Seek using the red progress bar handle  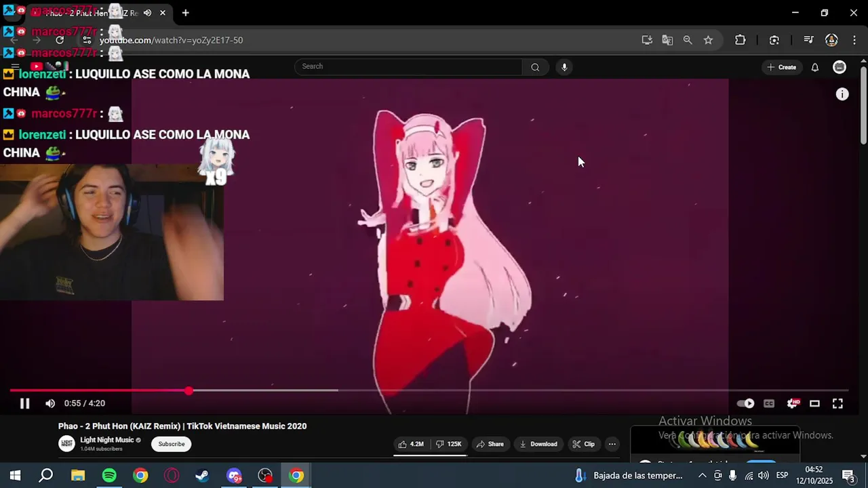point(189,390)
